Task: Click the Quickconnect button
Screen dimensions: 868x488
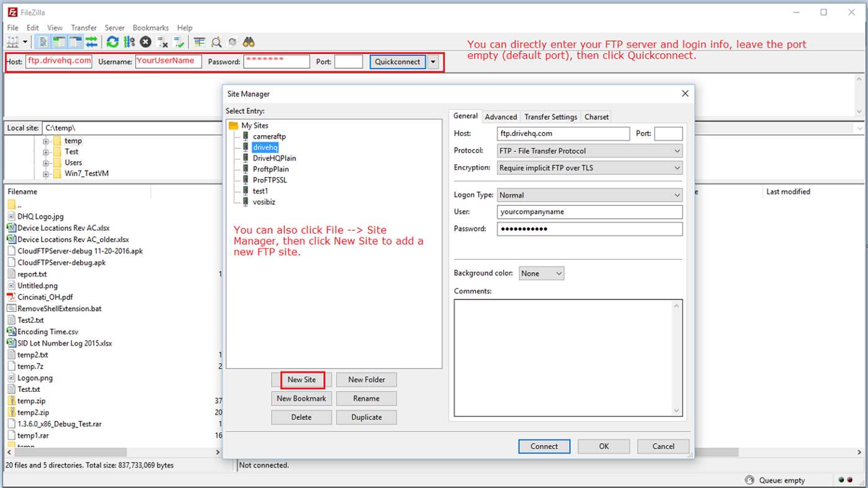Action: pyautogui.click(x=398, y=61)
